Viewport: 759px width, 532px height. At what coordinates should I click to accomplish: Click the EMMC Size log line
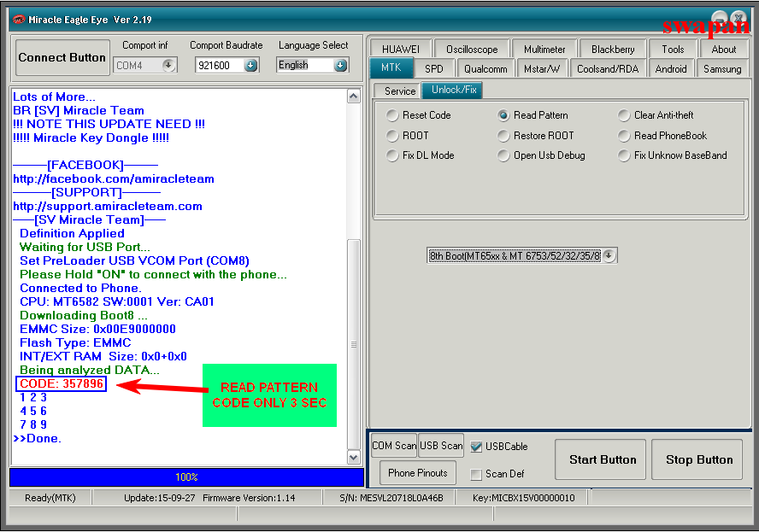(x=97, y=330)
